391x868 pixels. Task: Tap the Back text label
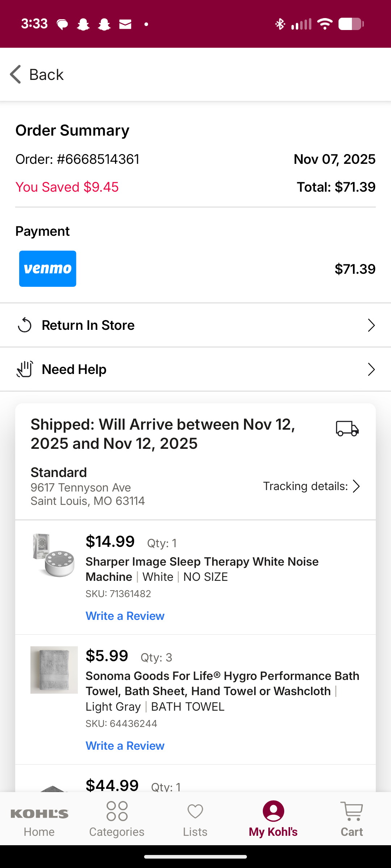coord(46,75)
